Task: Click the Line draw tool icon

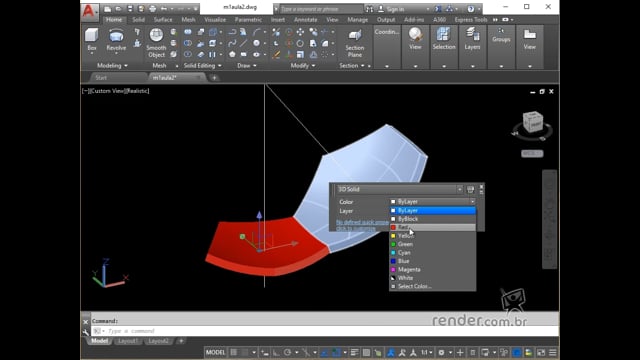Action: coord(243,43)
